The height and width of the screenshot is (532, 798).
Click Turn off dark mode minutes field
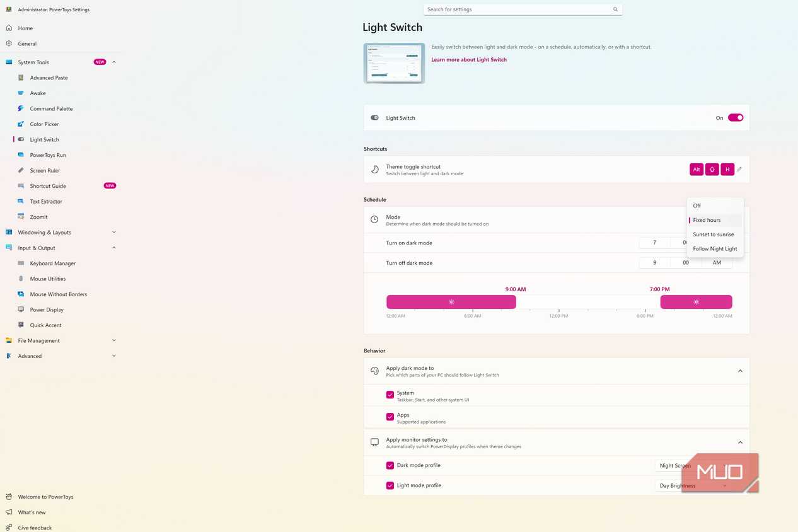click(x=686, y=263)
